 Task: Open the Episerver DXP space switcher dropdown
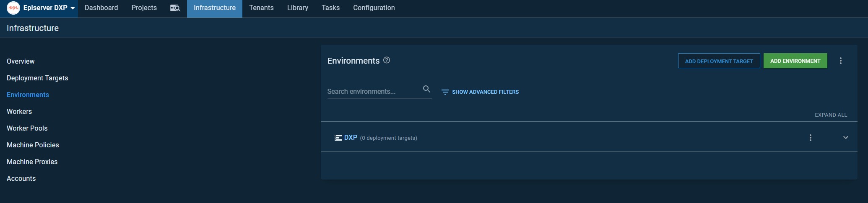[73, 8]
